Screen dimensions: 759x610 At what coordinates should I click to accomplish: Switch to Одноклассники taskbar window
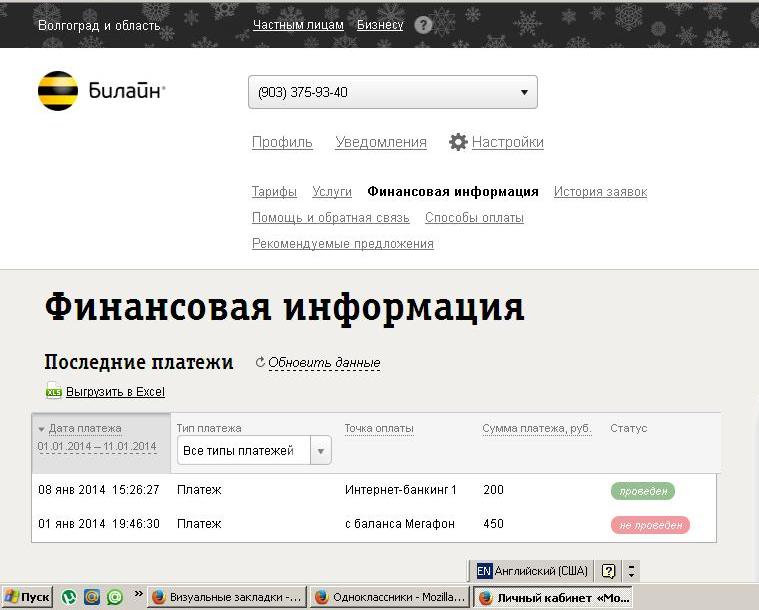click(x=388, y=597)
